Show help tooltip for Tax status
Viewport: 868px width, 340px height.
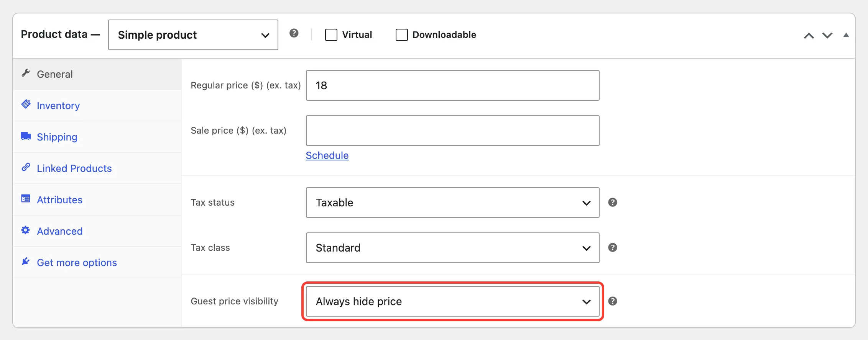[x=613, y=202]
